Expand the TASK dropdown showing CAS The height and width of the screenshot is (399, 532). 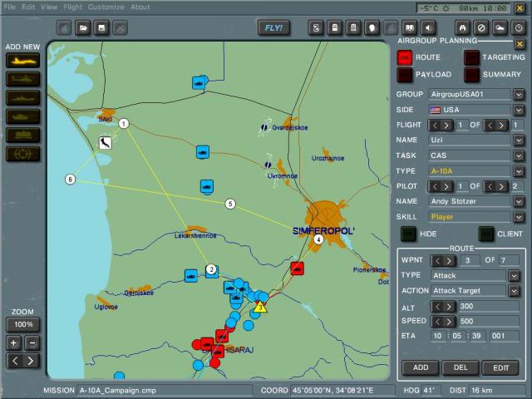coord(518,155)
